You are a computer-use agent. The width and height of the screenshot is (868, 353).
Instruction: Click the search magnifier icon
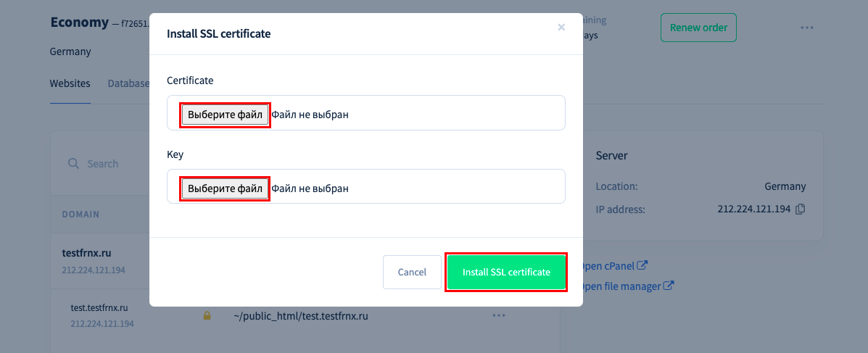73,164
